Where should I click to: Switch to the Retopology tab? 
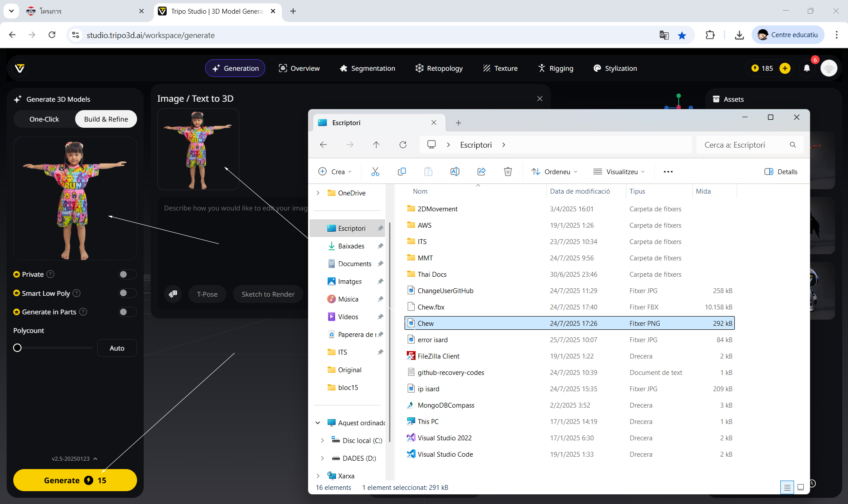coord(439,68)
